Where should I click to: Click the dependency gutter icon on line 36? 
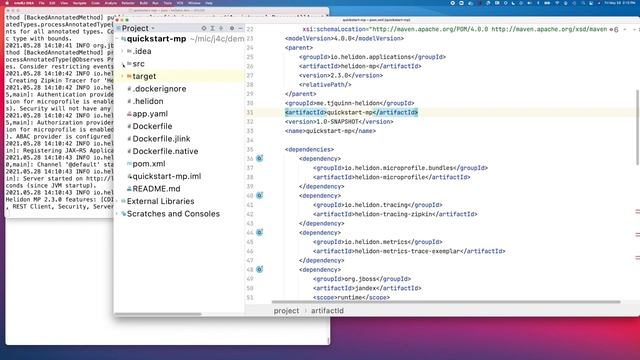(x=259, y=158)
